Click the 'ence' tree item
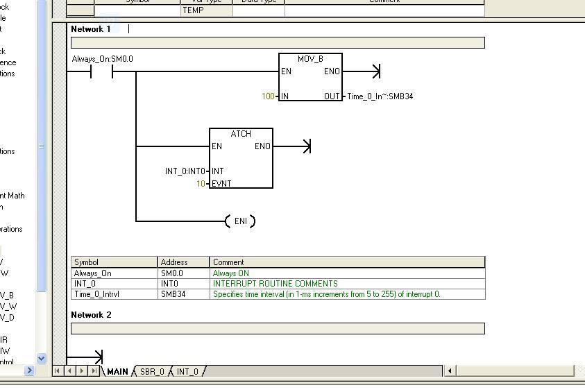Viewport: 585px width, 392px height. coord(8,62)
